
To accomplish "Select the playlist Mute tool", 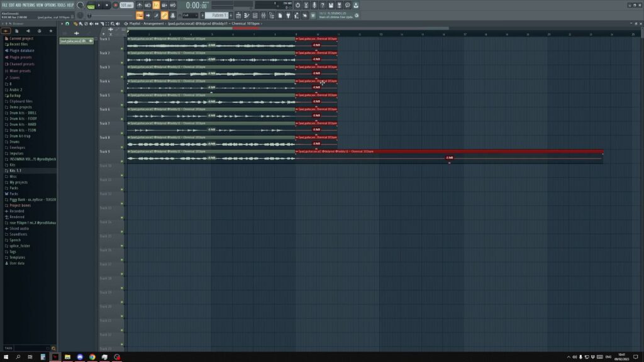I will tap(91, 23).
